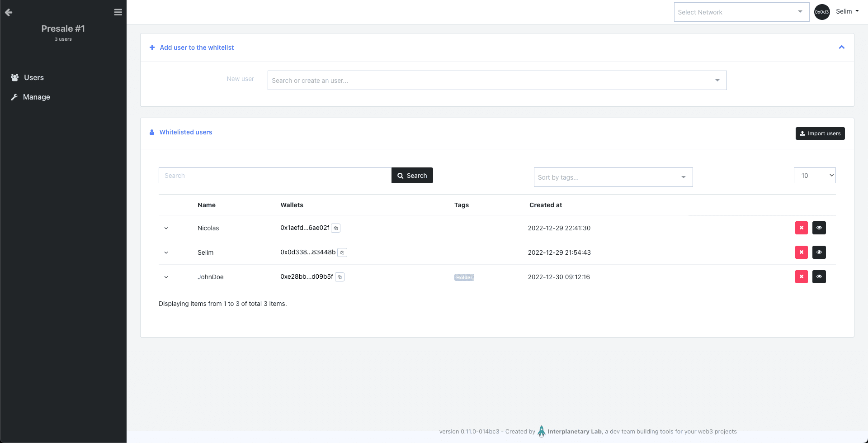Click the Import users button
The image size is (868, 443).
(x=820, y=133)
